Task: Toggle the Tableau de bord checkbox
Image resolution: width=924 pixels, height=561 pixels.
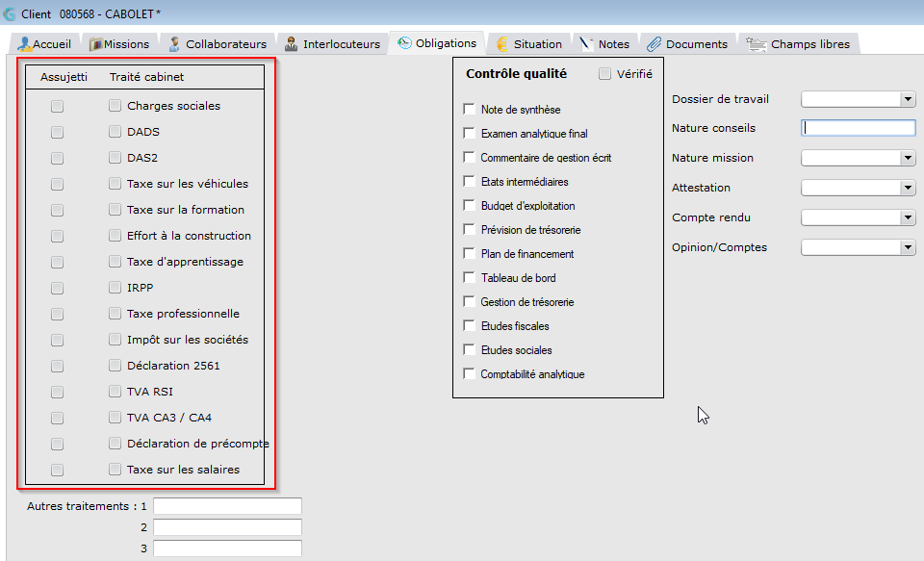Action: [x=469, y=277]
